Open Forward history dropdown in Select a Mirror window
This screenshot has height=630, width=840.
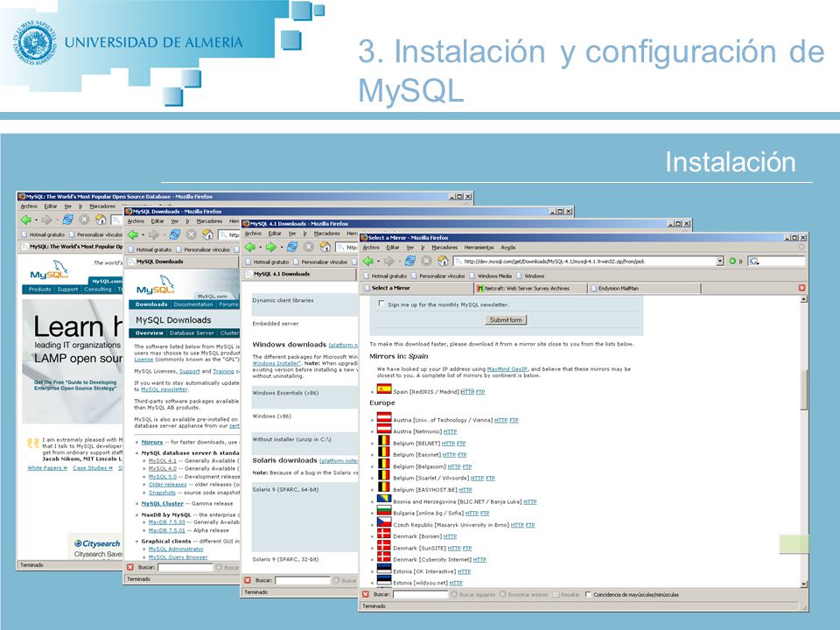click(399, 262)
